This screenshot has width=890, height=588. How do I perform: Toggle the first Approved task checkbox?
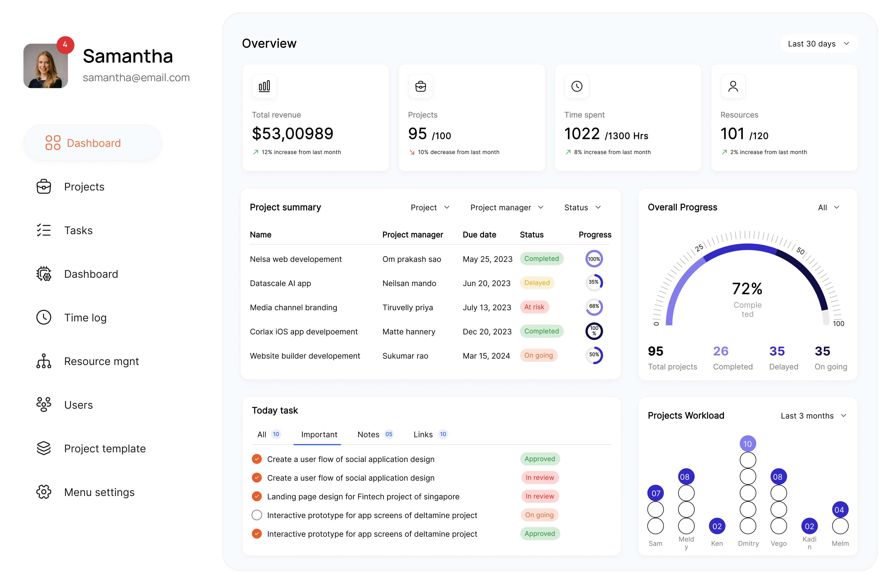257,459
